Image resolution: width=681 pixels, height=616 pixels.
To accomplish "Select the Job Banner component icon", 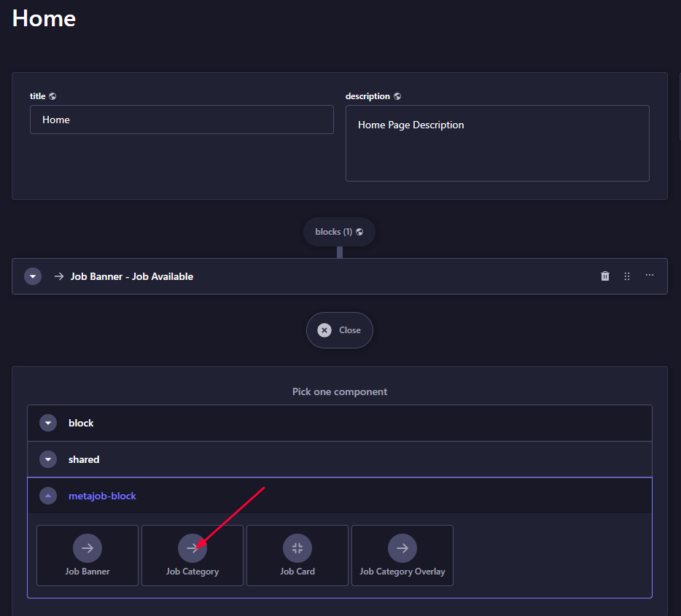I will point(87,548).
